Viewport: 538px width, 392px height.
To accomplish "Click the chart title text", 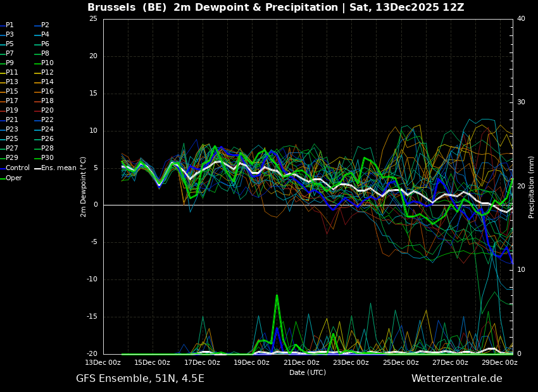I will (275, 7).
